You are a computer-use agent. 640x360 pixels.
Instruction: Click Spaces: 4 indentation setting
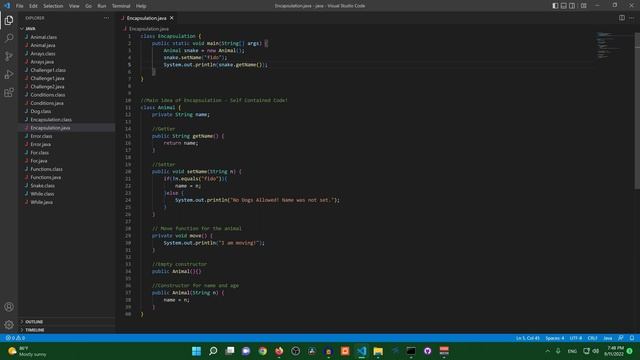[x=555, y=338]
